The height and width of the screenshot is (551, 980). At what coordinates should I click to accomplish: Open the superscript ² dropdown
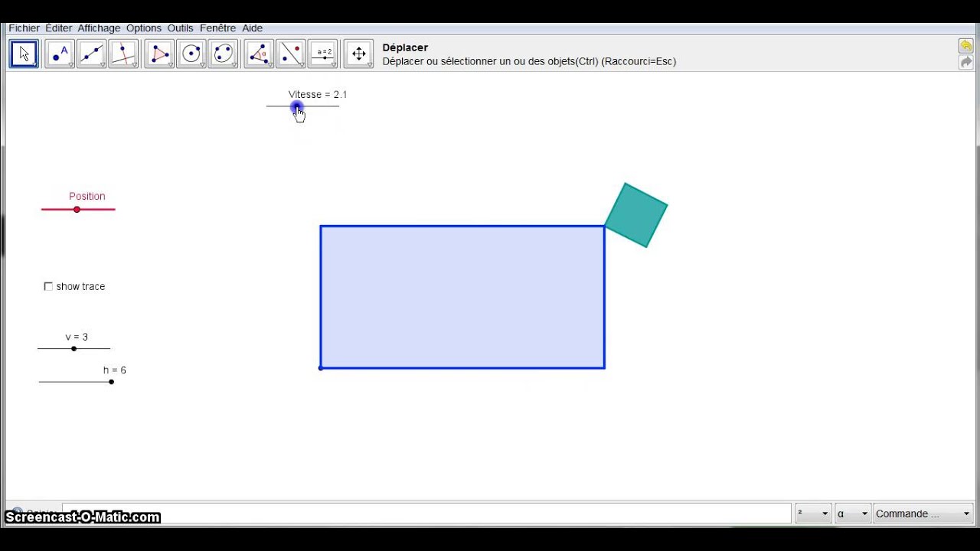coord(813,514)
